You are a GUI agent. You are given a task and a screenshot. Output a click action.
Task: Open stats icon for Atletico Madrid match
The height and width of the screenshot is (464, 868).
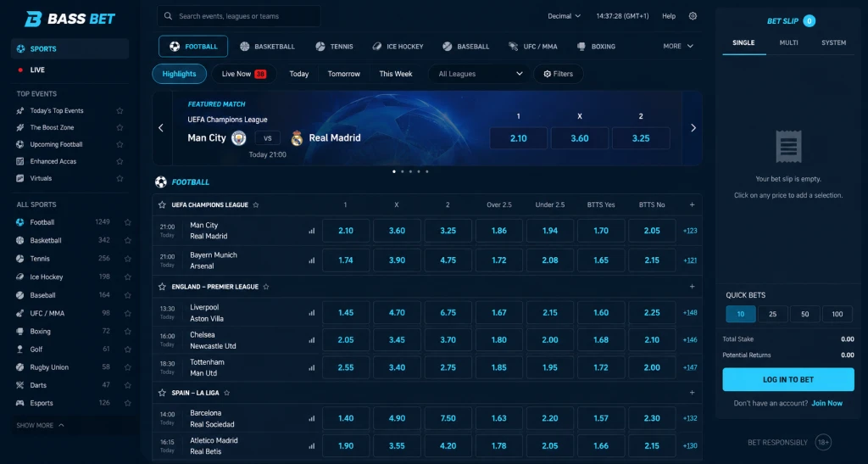tap(312, 445)
